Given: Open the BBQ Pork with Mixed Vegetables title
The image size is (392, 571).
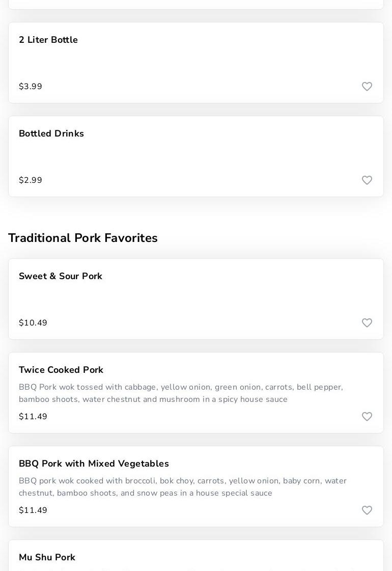Looking at the screenshot, I should point(94,464).
